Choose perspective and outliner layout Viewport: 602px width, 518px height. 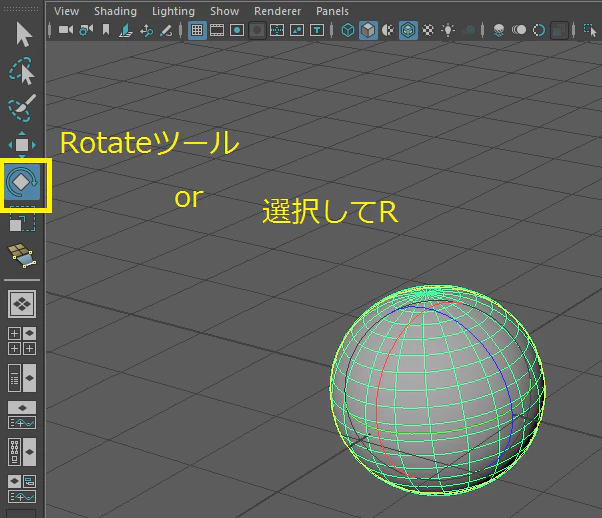coord(22,378)
